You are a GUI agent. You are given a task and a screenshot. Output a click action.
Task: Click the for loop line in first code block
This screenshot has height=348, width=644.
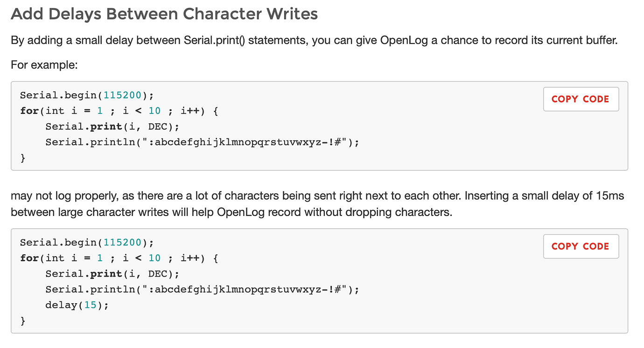119,111
